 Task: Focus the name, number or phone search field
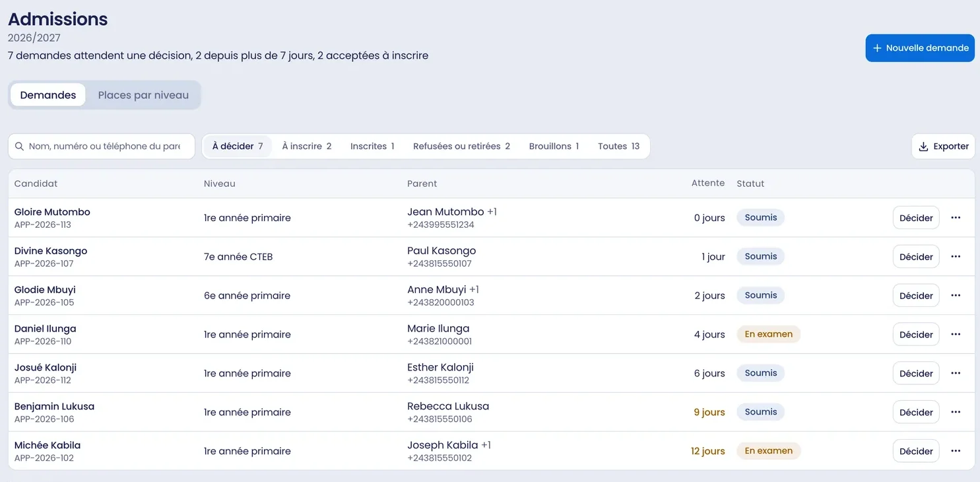102,147
